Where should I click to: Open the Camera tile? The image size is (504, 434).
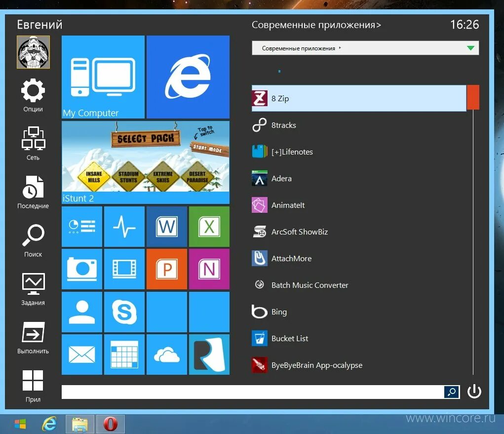coord(82,269)
